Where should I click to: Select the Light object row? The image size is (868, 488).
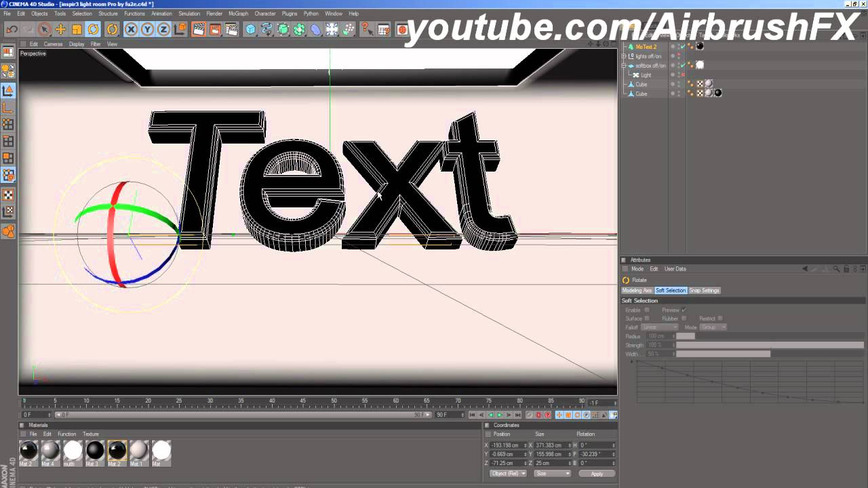click(x=646, y=75)
